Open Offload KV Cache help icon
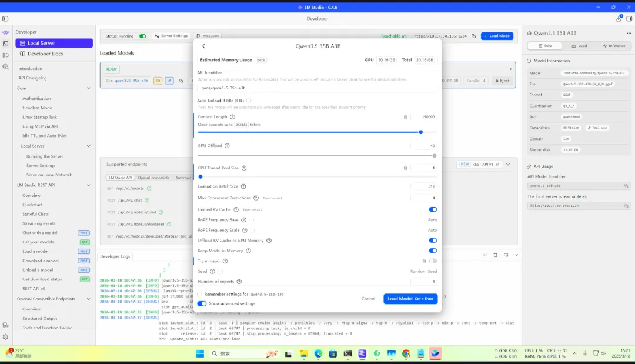635x364 pixels. click(269, 241)
